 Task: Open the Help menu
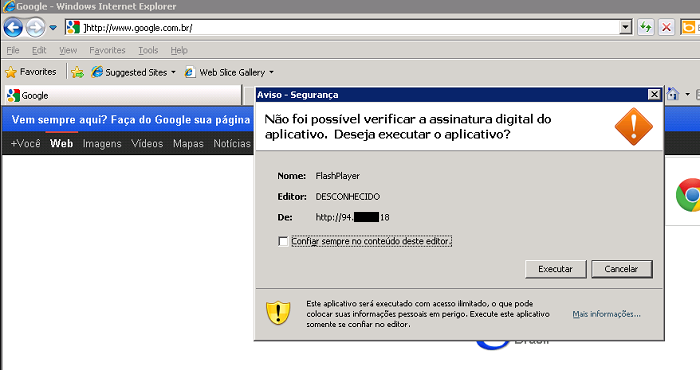pyautogui.click(x=179, y=50)
